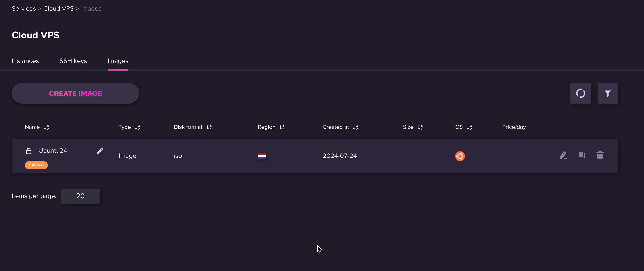Click the delete trash icon for Ubuntu24
This screenshot has width=644, height=271.
coord(600,155)
